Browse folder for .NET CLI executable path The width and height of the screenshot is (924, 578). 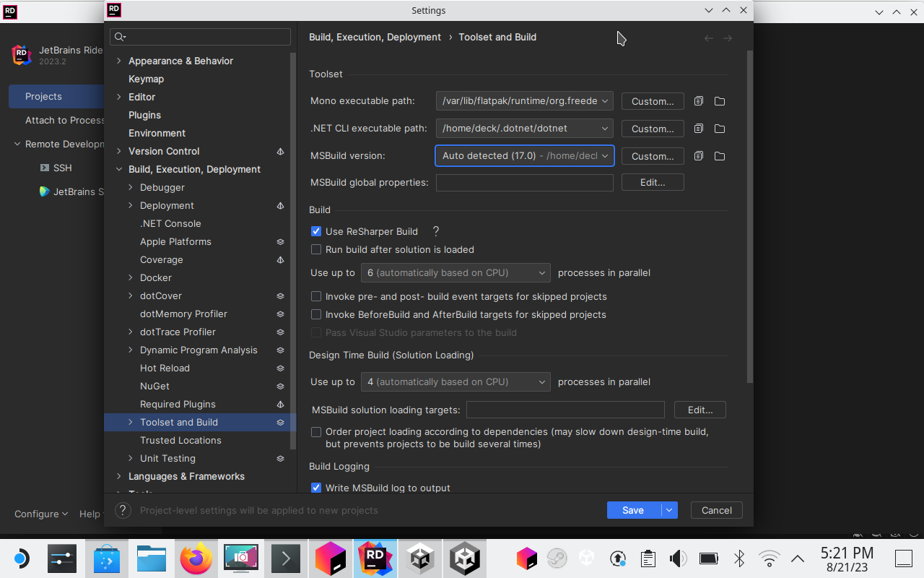click(720, 129)
